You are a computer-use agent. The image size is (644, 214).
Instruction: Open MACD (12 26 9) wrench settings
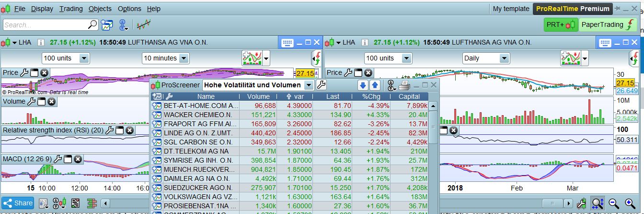pos(58,159)
